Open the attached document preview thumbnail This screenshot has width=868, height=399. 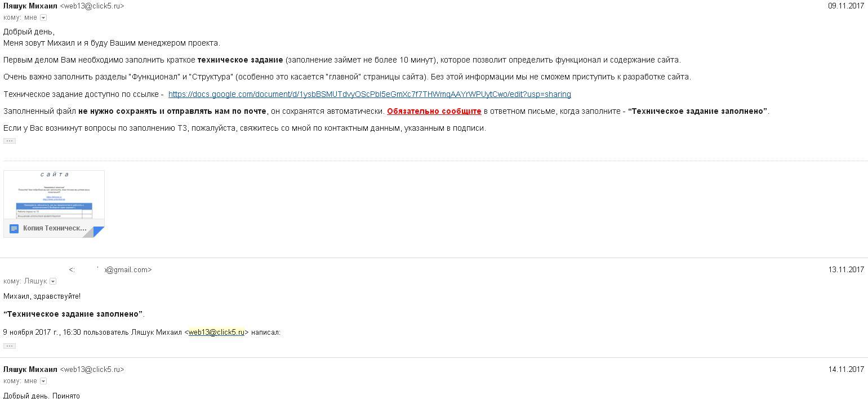[54, 195]
